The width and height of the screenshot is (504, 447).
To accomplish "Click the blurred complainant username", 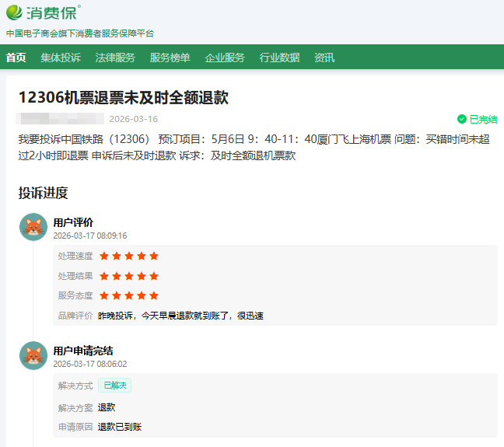I will [60, 119].
